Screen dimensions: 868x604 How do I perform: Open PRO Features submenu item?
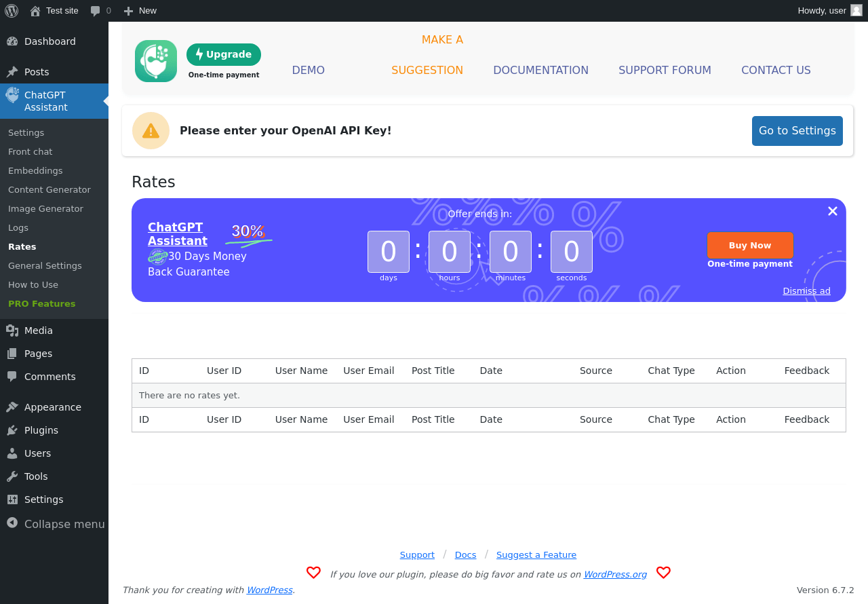click(x=42, y=304)
